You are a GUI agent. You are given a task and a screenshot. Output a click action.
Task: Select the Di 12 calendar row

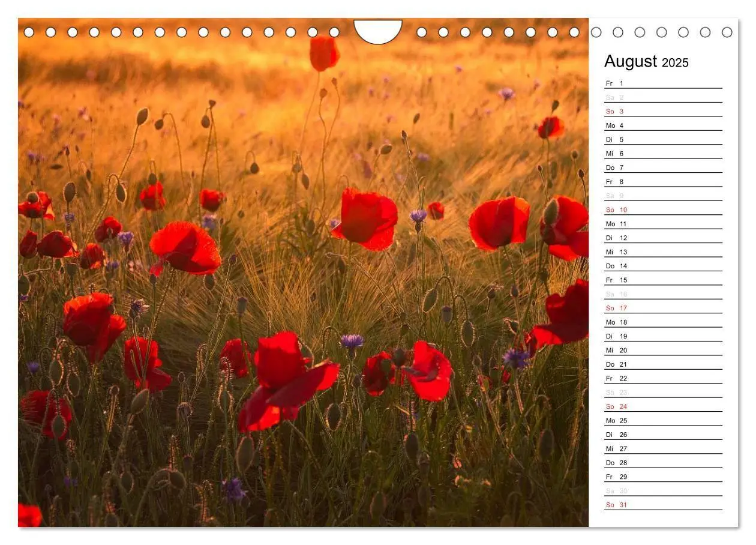tap(663, 237)
